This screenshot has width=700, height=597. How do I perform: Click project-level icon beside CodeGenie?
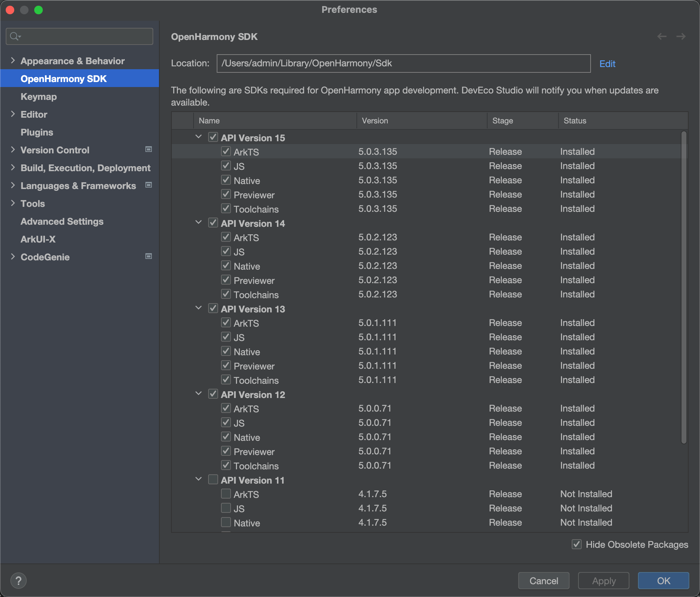[x=149, y=256]
